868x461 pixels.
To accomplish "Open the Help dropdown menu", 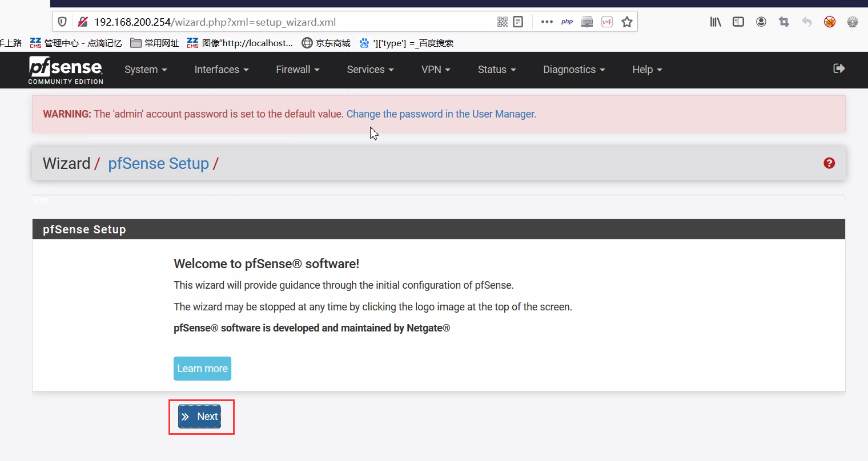I will pyautogui.click(x=647, y=70).
